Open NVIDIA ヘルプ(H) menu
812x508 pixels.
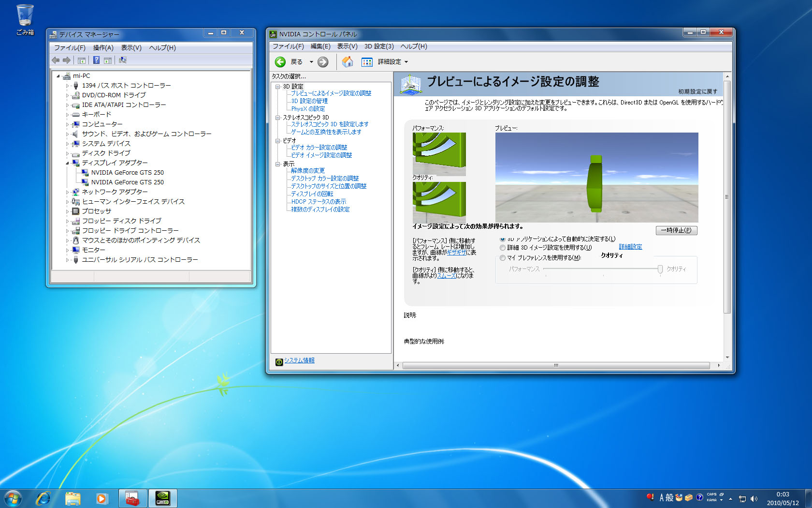click(414, 46)
